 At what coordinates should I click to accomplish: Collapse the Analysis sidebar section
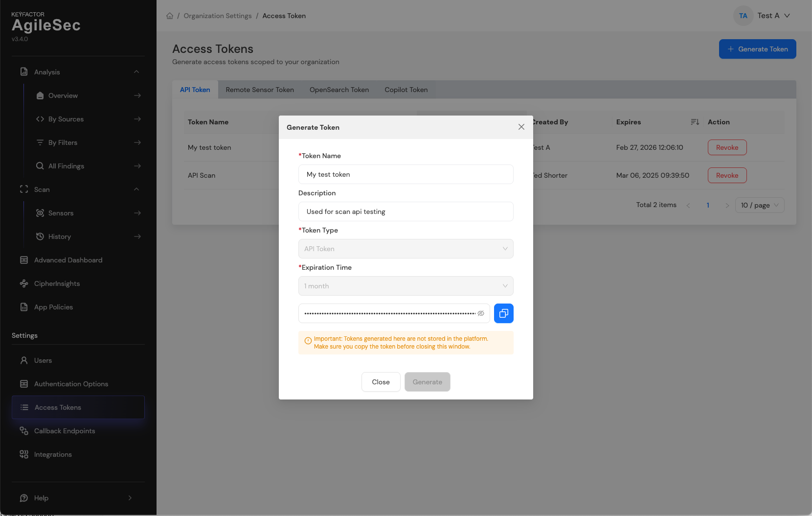coord(136,72)
